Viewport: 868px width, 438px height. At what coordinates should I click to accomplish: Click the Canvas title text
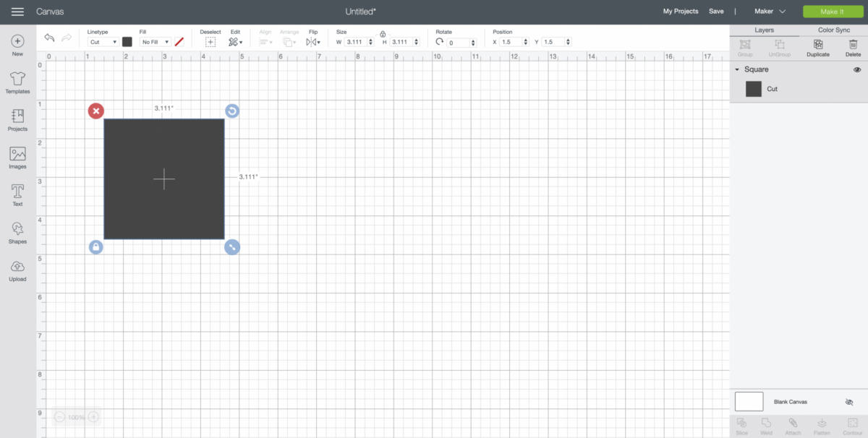(50, 12)
